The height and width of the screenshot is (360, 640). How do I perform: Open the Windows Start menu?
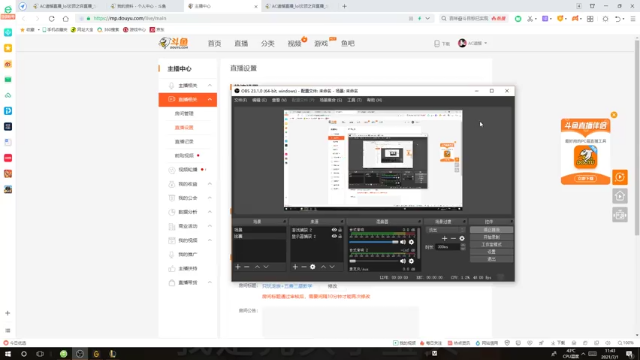coord(8,354)
